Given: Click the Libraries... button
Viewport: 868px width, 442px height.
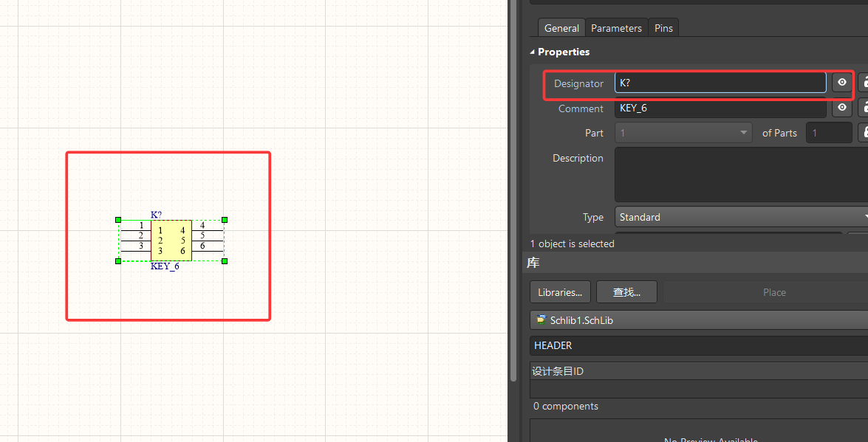Looking at the screenshot, I should (559, 291).
